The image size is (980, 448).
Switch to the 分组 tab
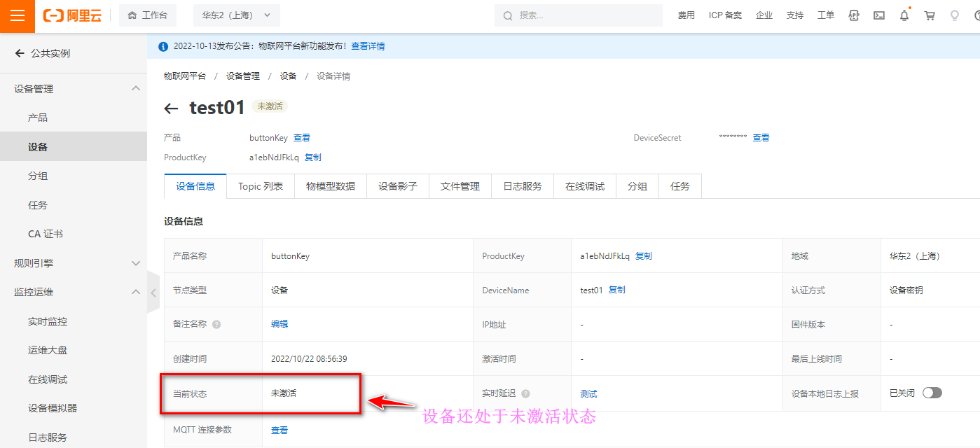point(637,186)
